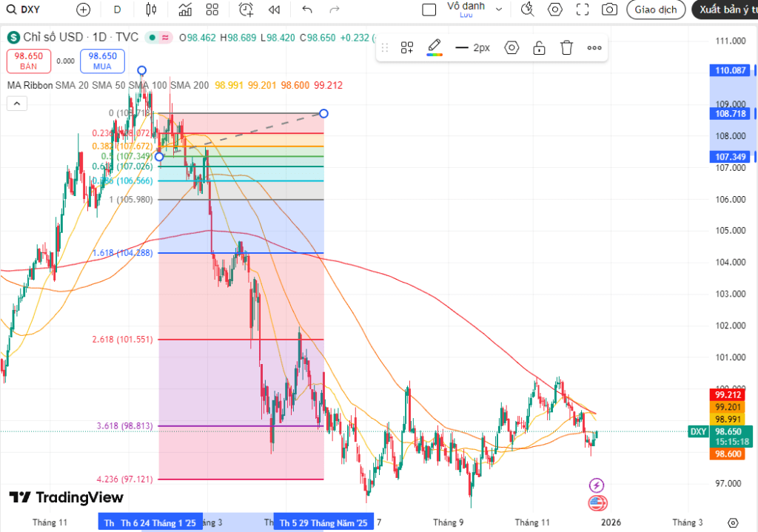Viewport: 758px width, 532px height.
Task: Click the undo arrow in the top toolbar
Action: tap(307, 10)
